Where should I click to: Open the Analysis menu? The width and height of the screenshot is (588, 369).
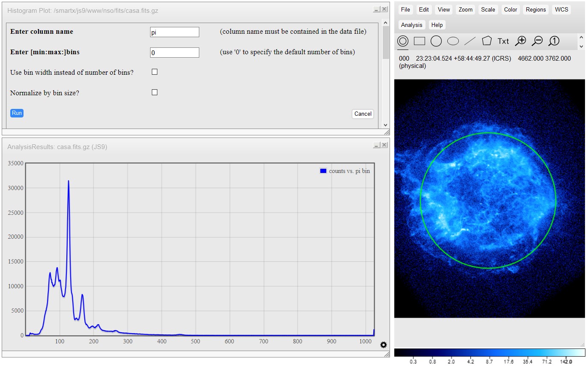click(x=412, y=25)
